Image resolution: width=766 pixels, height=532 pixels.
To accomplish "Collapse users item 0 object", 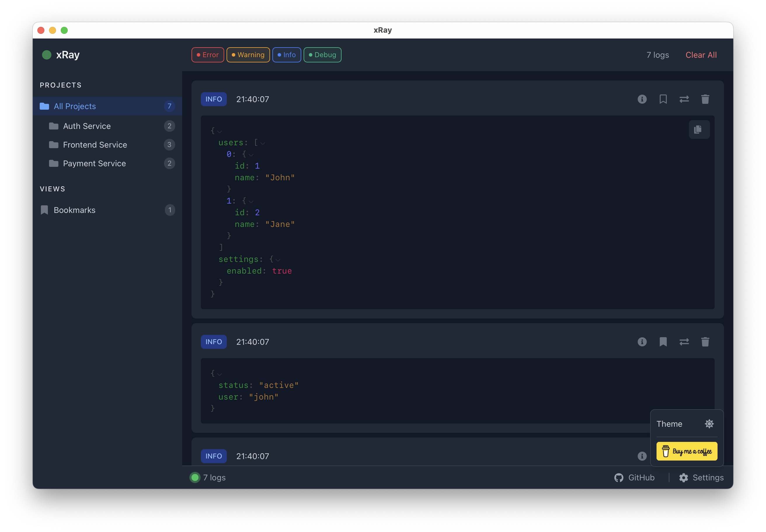I will pyautogui.click(x=251, y=155).
